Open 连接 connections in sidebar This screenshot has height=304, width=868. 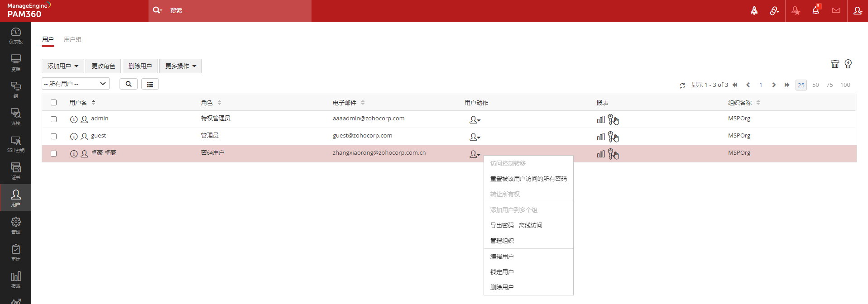tap(15, 117)
